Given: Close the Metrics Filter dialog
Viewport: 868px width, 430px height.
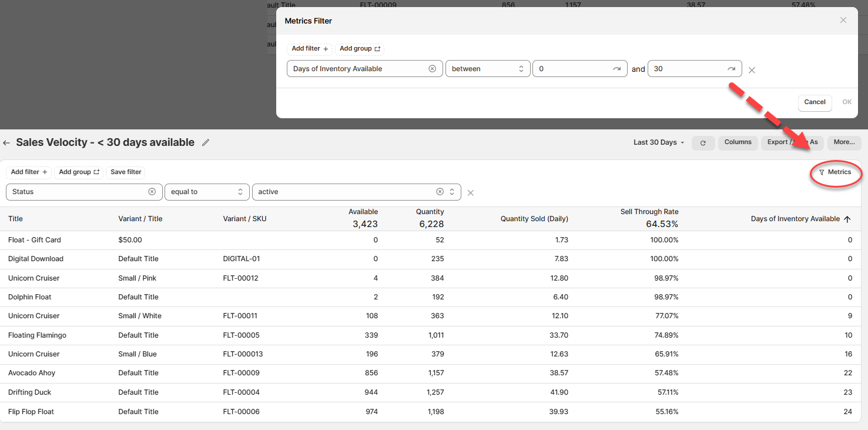Looking at the screenshot, I should click(843, 21).
